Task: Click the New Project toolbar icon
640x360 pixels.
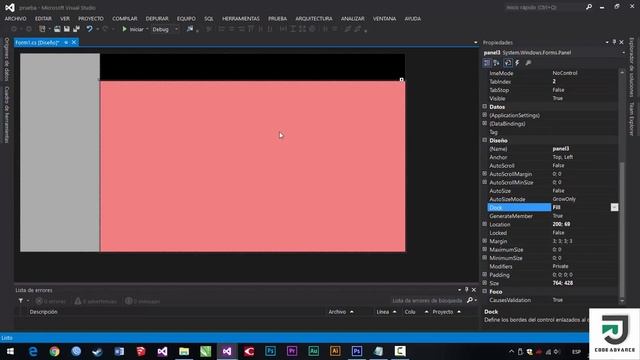Action: point(42,29)
